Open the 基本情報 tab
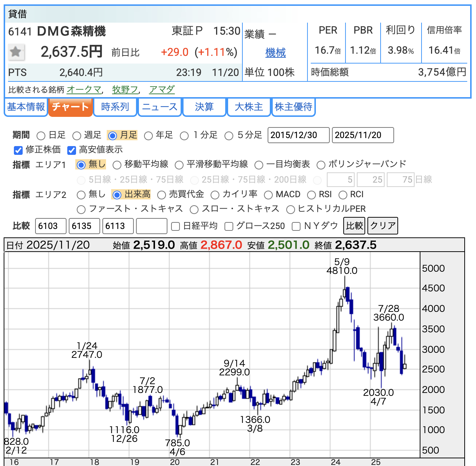Viewport: 476px width, 466px height. pos(26,107)
